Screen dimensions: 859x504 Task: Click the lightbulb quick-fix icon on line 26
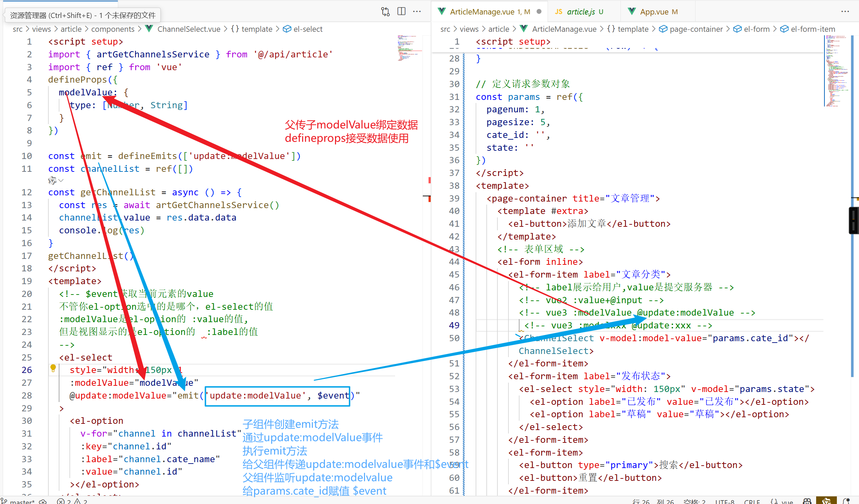53,368
